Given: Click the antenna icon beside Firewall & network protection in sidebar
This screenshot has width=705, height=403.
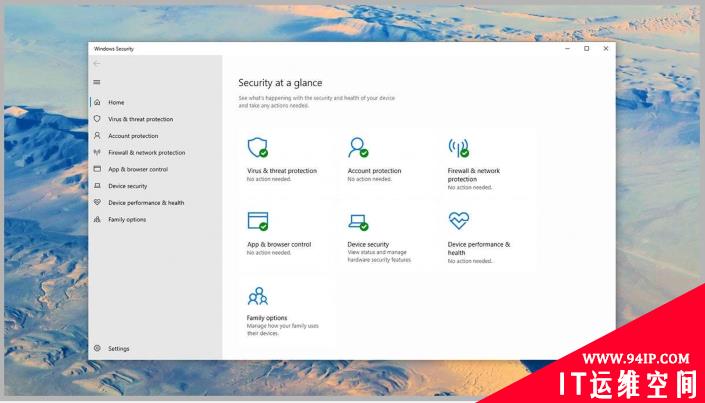Looking at the screenshot, I should coord(97,152).
